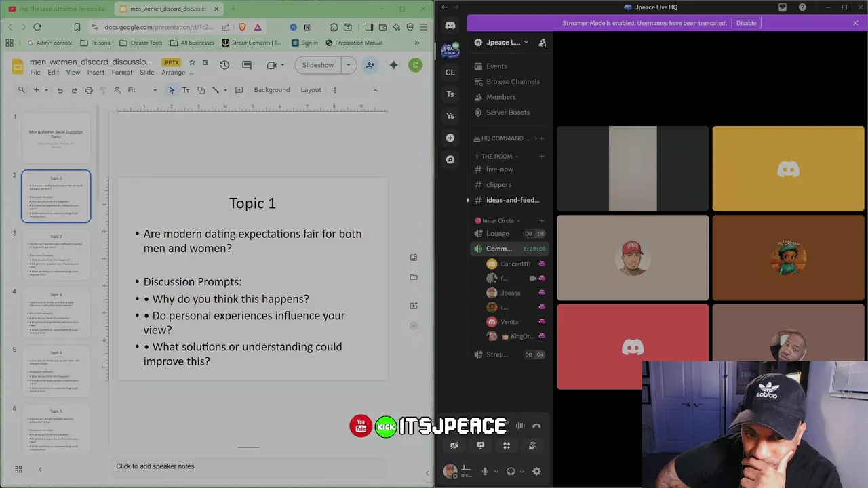Select the text box tool
Viewport: 868px width, 488px height.
click(x=186, y=90)
